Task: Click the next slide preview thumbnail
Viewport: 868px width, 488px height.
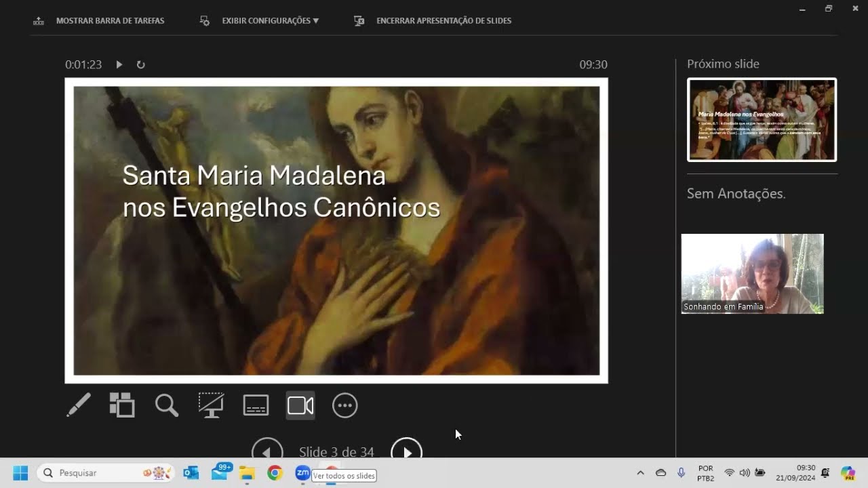Action: pyautogui.click(x=762, y=120)
